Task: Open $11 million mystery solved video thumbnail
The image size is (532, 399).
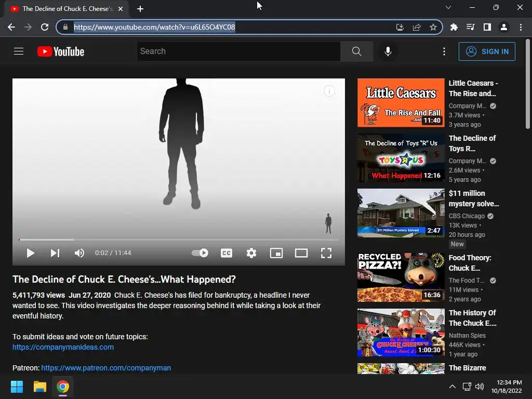Action: coord(401,212)
